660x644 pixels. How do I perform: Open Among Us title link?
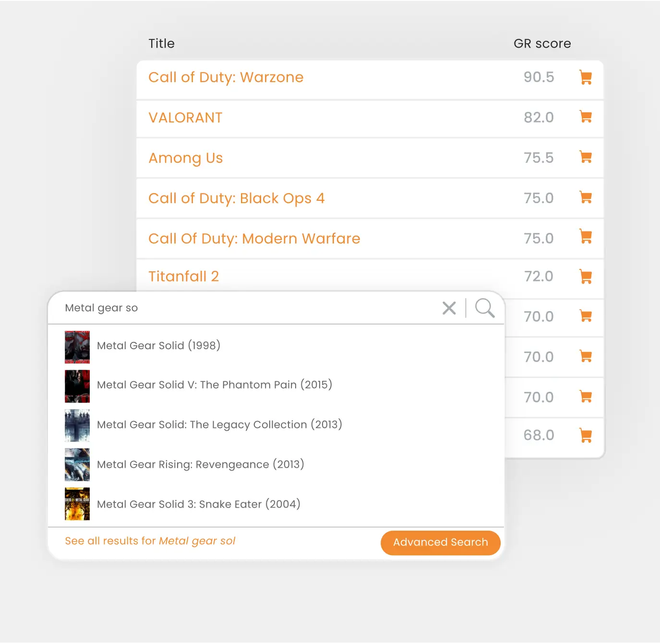[x=186, y=158]
